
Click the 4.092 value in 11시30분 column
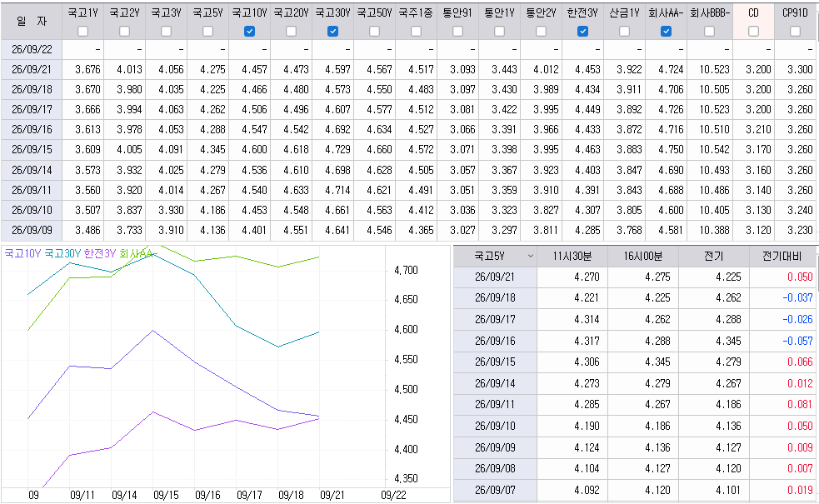[587, 490]
